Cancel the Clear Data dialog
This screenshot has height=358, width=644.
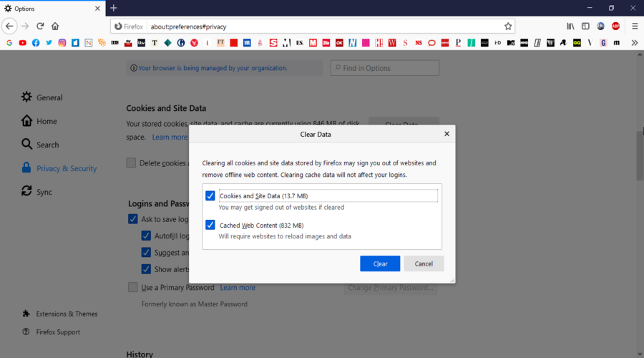[424, 263]
